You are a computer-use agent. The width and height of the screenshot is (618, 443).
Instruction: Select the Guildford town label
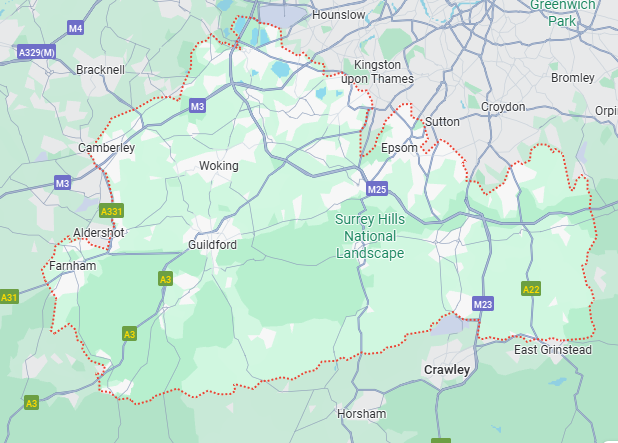point(212,245)
